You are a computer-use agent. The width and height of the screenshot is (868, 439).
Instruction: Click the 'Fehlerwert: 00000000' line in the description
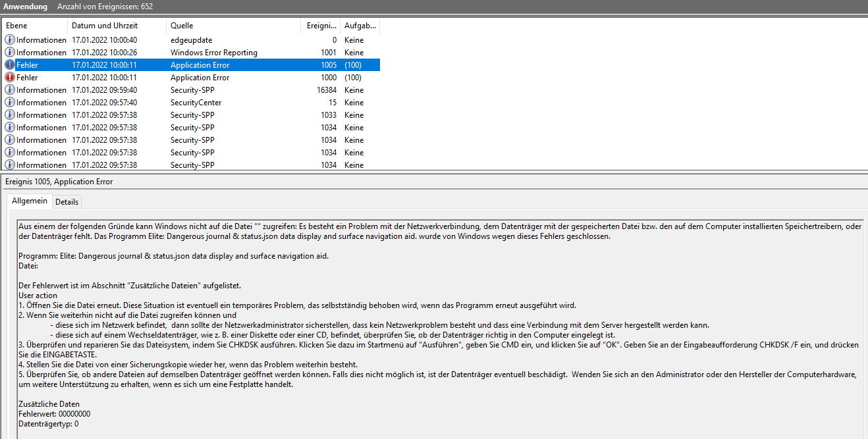(55, 414)
